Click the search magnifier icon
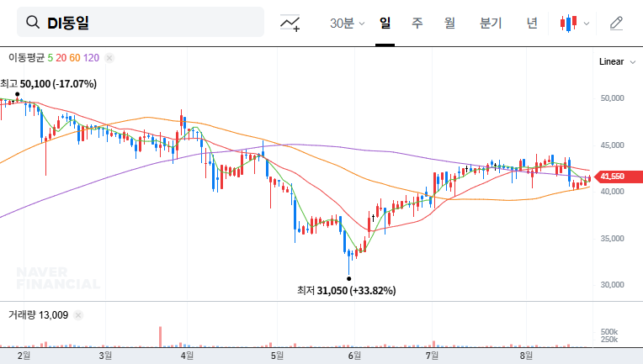 pos(33,22)
